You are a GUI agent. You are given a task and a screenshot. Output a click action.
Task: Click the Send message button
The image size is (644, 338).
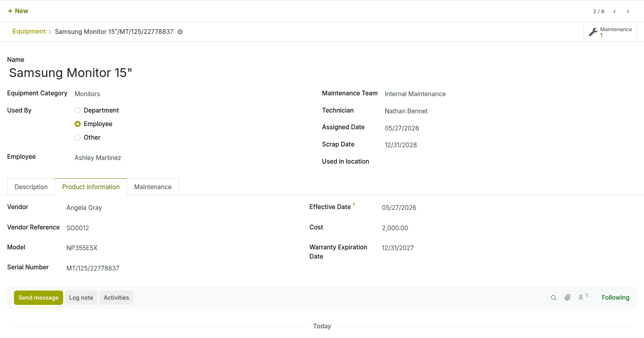[38, 298]
